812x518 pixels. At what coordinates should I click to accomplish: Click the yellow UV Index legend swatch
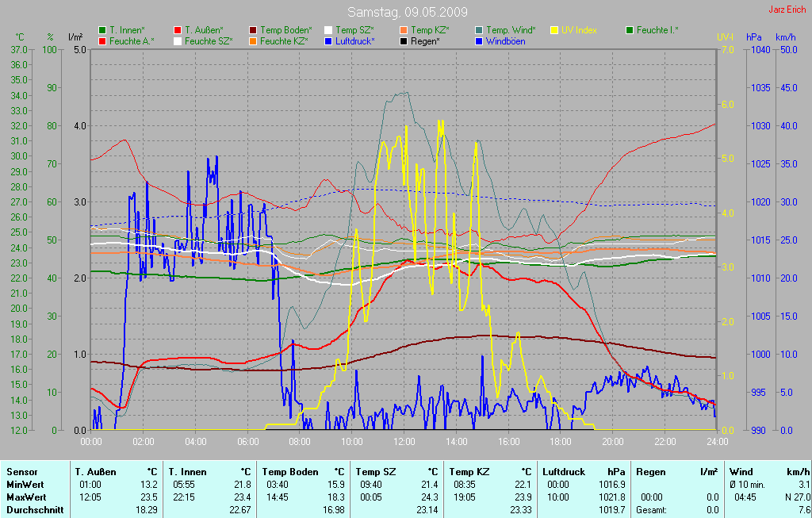tap(554, 30)
